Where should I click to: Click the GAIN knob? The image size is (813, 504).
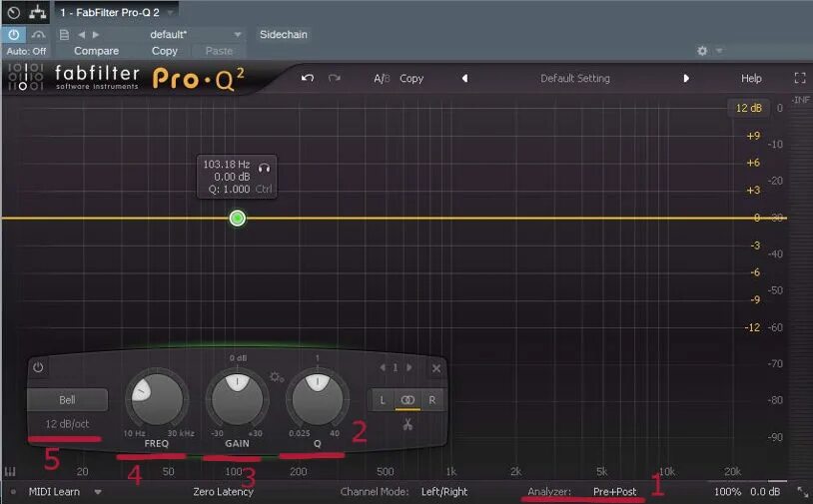[237, 399]
